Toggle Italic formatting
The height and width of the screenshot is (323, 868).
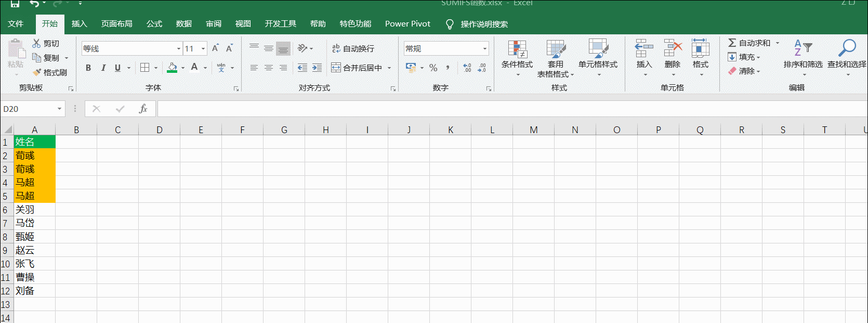[103, 68]
